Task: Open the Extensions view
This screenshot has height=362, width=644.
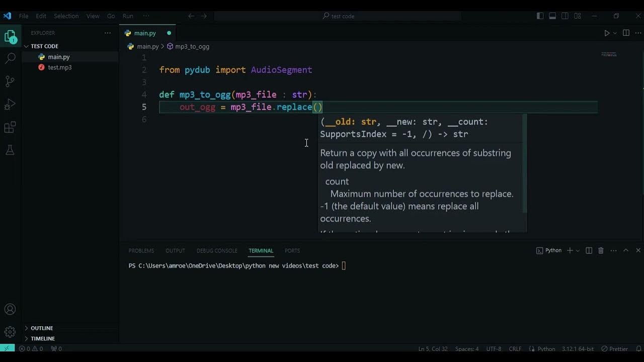Action: tap(10, 127)
